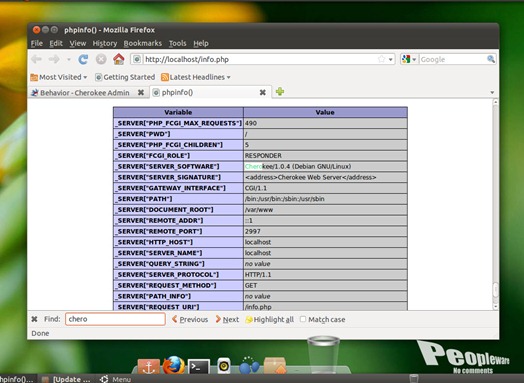Screen dimensions: 524x383
Task: Click the search magnifier icon
Action: coord(491,59)
